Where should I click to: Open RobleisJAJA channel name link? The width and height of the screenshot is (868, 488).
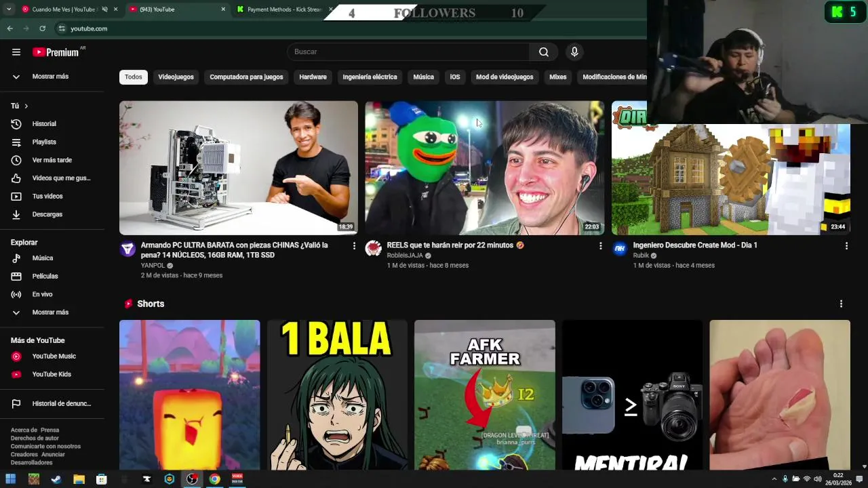[x=405, y=256]
